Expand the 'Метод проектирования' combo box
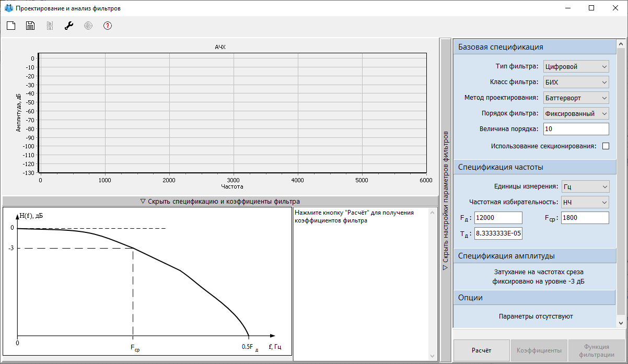This screenshot has height=364, width=628. tap(576, 98)
